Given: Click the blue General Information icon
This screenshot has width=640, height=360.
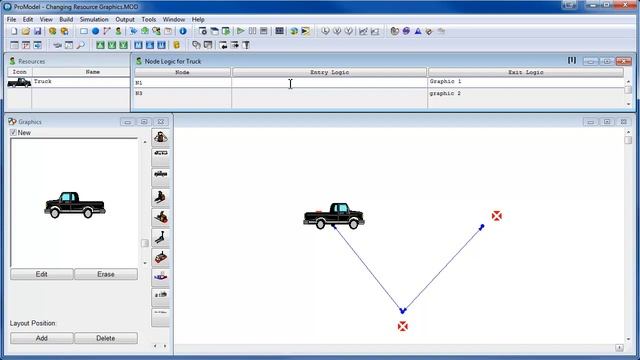Looking at the screenshot, I should pos(183,31).
